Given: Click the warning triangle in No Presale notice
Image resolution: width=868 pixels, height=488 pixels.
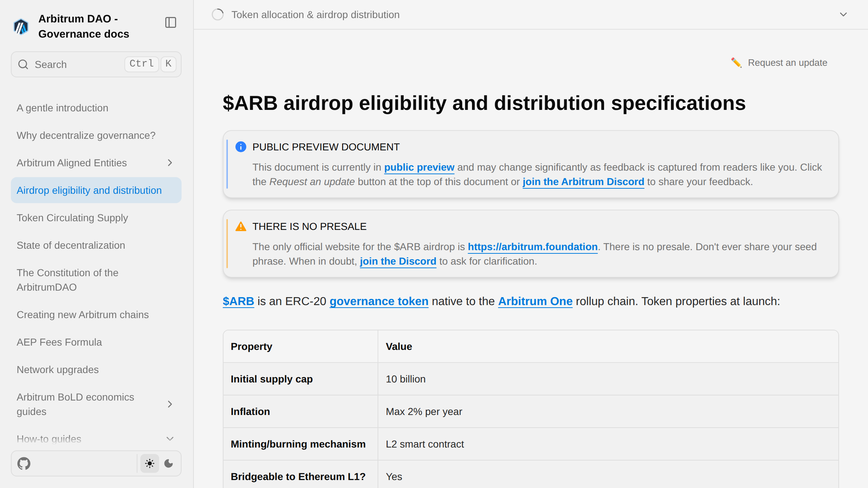Looking at the screenshot, I should [x=241, y=226].
